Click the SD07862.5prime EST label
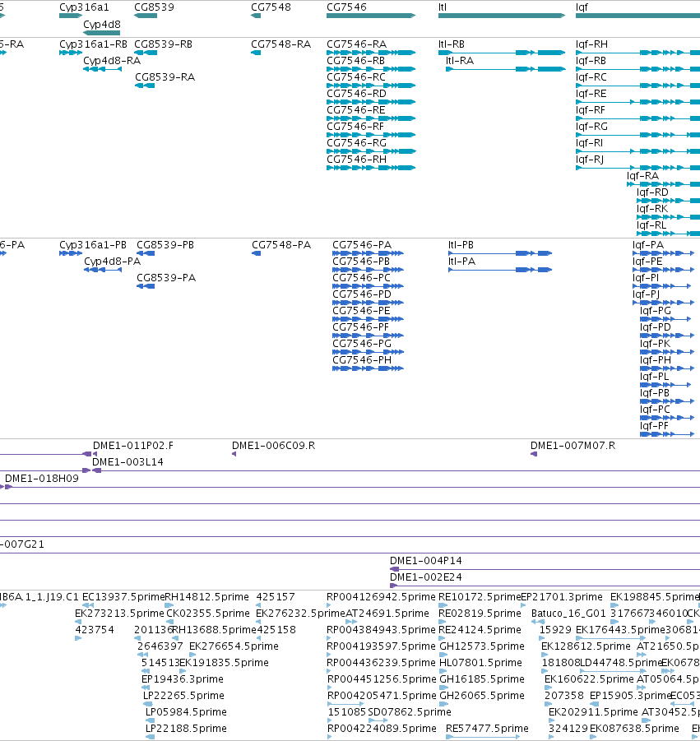Viewport: 700px width, 741px height. (410, 712)
